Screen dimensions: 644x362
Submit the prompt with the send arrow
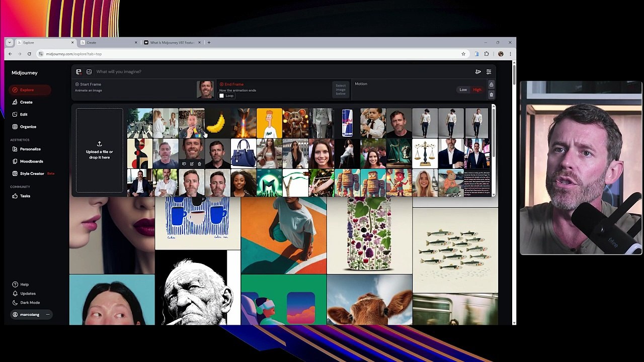[478, 72]
